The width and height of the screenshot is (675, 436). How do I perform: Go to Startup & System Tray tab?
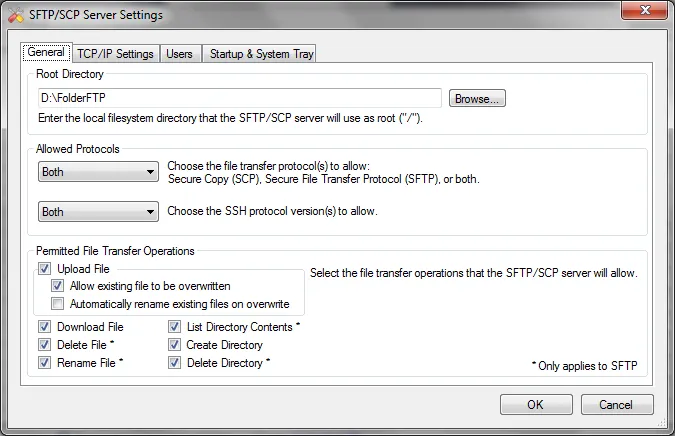(x=260, y=54)
